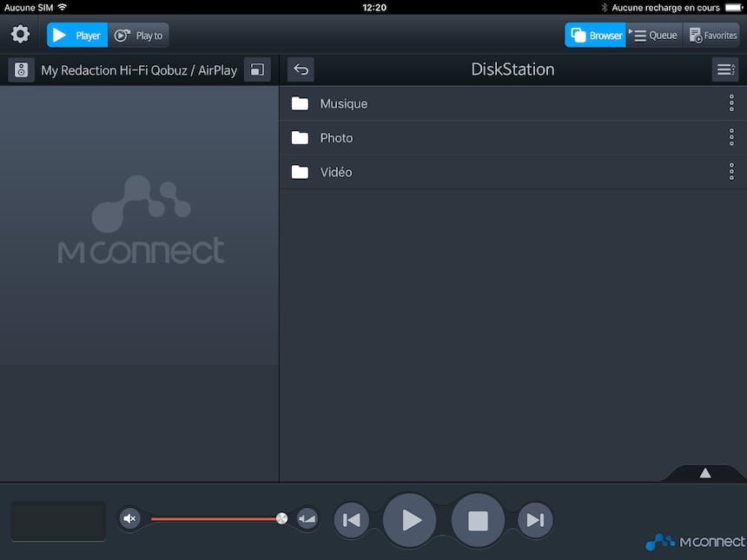Click the Photo folder icon
The height and width of the screenshot is (560, 747).
(300, 138)
